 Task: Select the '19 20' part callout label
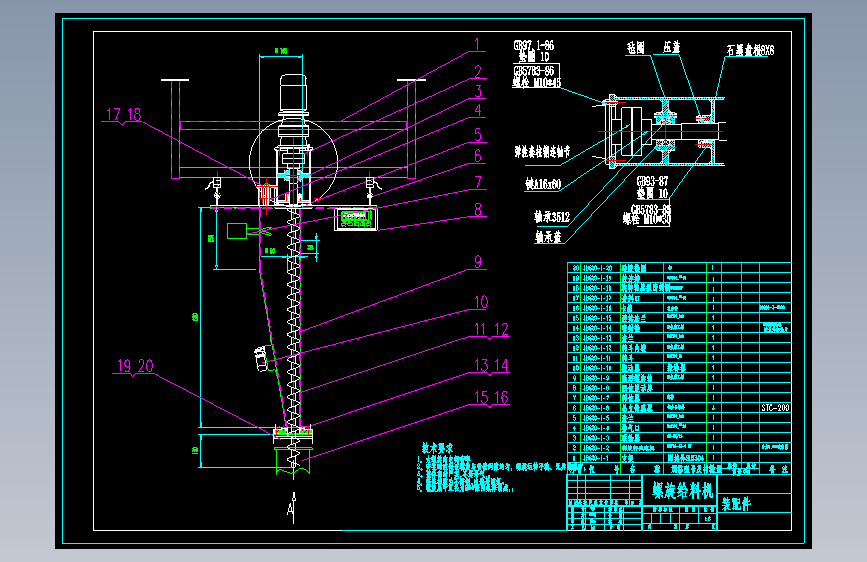[135, 366]
